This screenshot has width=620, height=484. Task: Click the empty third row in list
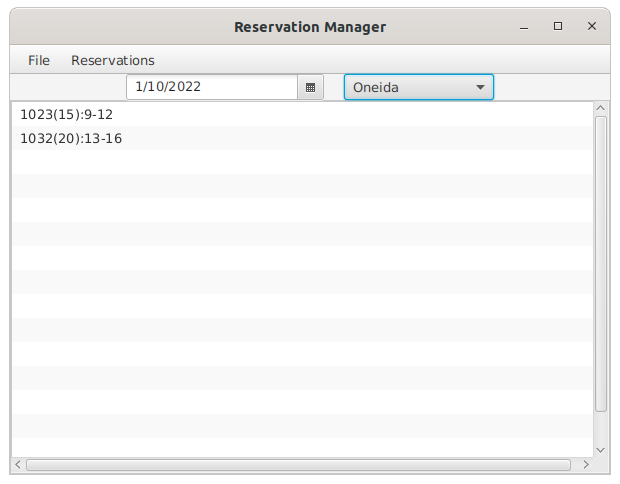tap(302, 162)
